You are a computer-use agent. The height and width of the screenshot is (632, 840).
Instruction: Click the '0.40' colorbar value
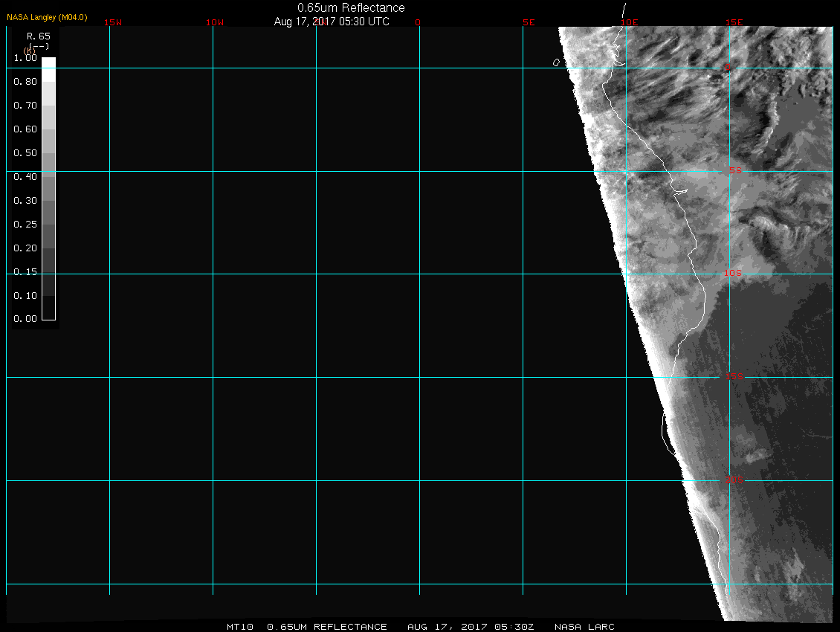coord(25,177)
